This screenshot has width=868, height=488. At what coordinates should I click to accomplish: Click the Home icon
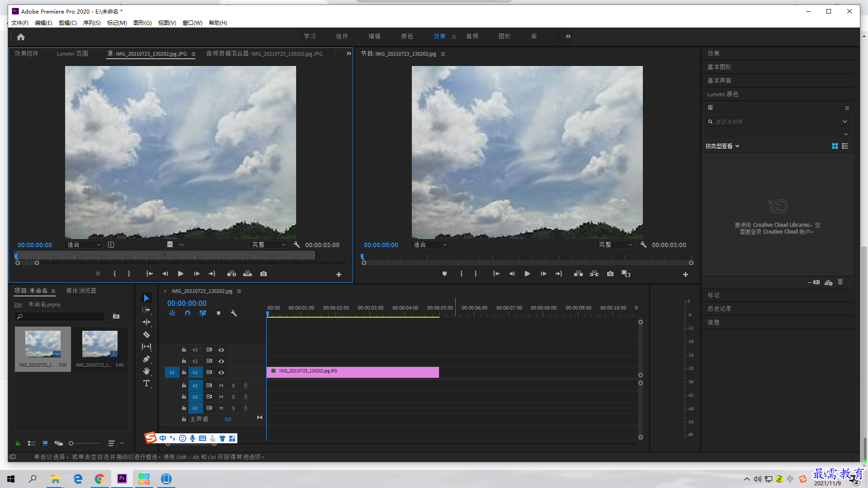coord(21,37)
